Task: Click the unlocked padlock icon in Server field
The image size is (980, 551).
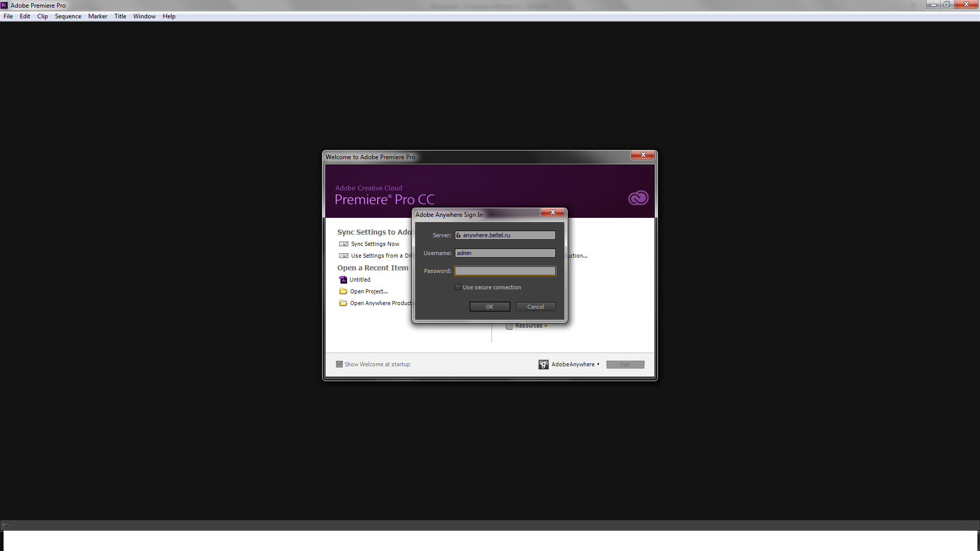Action: click(x=458, y=235)
